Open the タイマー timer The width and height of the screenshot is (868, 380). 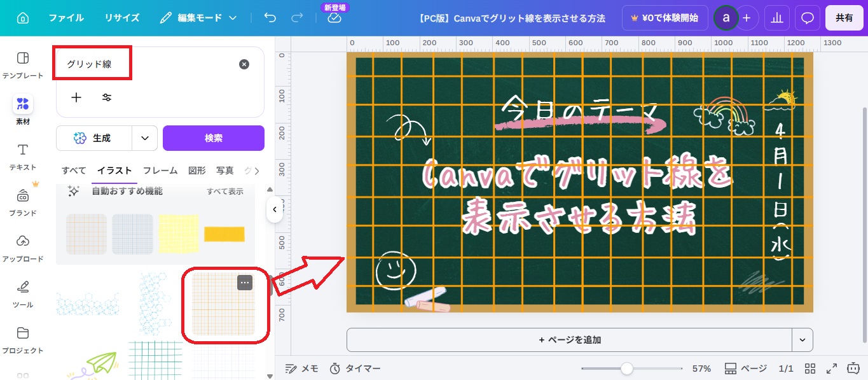tap(355, 369)
